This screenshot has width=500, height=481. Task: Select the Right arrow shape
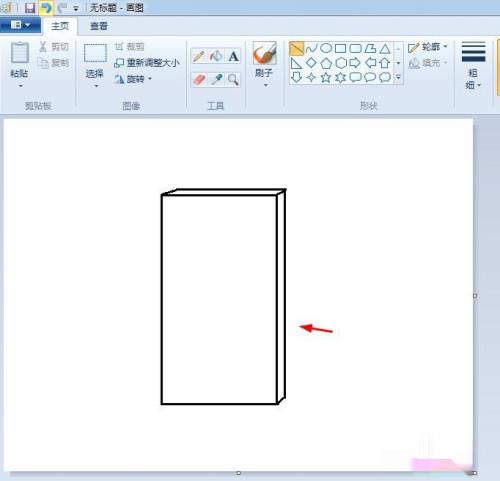355,63
